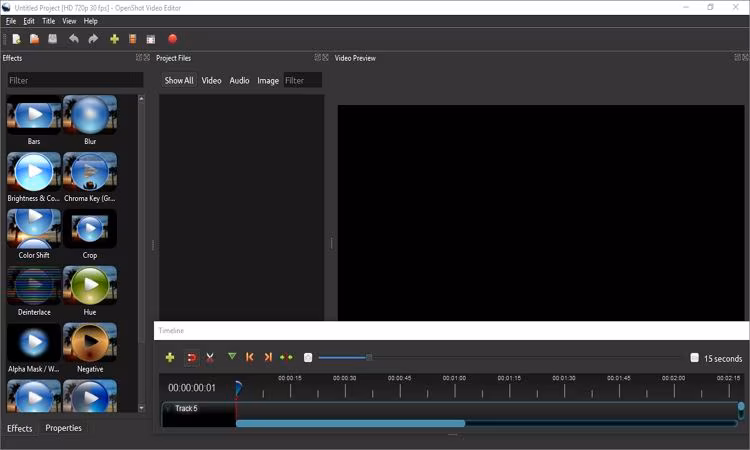
Task: Jump to next marker
Action: coord(268,357)
